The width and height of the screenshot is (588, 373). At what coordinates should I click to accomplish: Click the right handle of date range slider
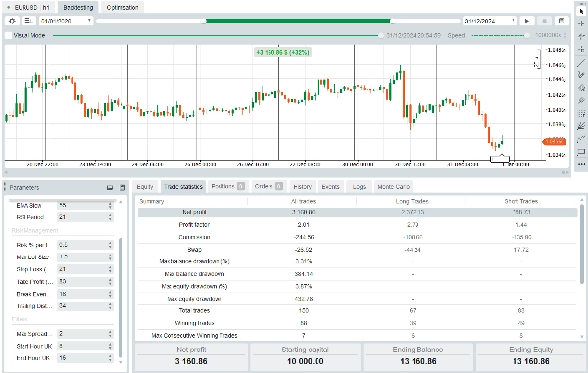tap(392, 21)
